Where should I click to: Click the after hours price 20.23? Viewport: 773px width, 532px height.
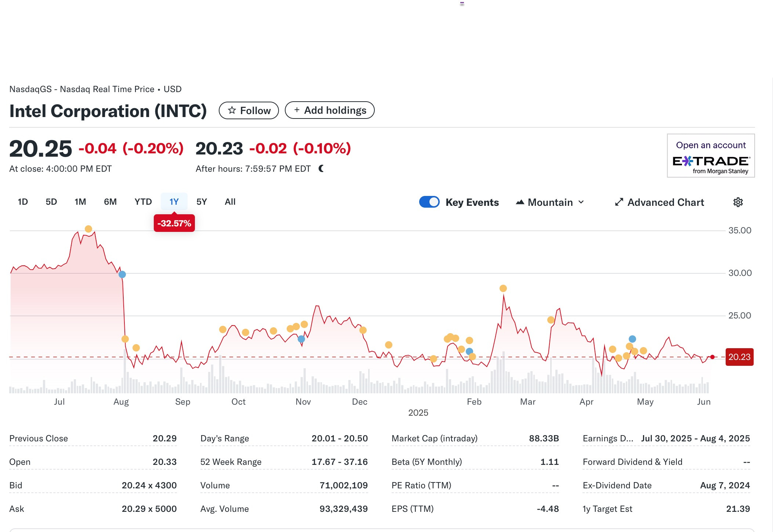tap(219, 149)
